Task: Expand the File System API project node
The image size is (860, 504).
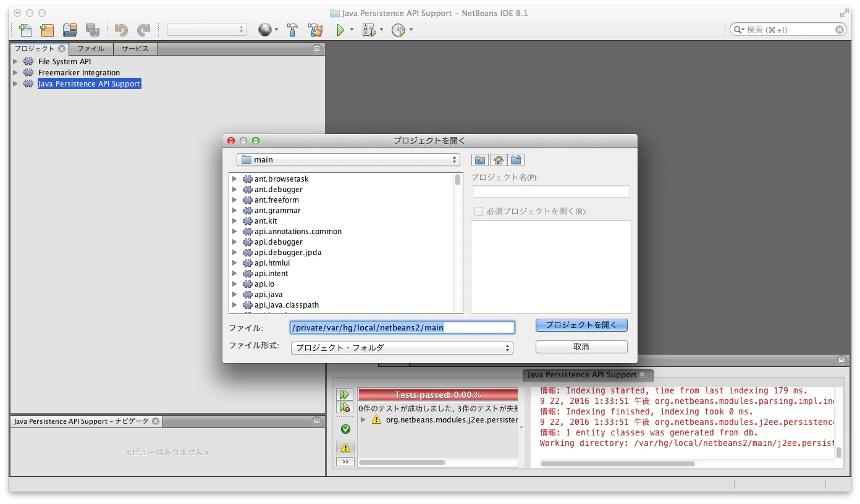Action: click(x=16, y=61)
